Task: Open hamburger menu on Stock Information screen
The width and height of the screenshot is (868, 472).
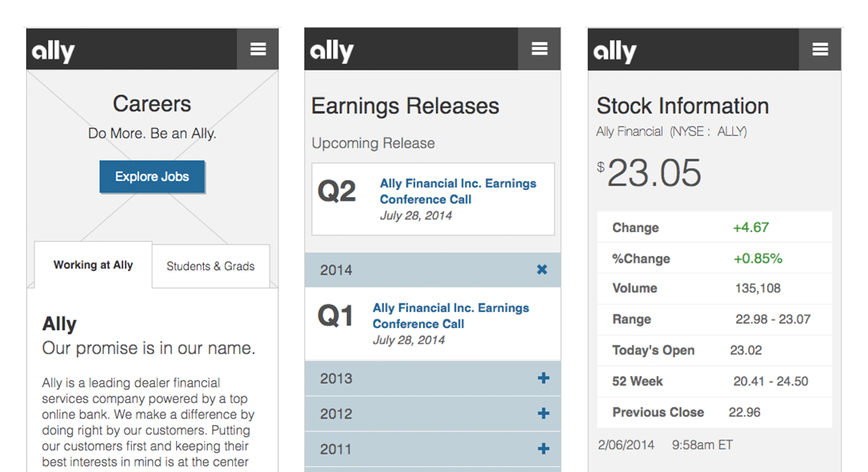Action: 820,50
